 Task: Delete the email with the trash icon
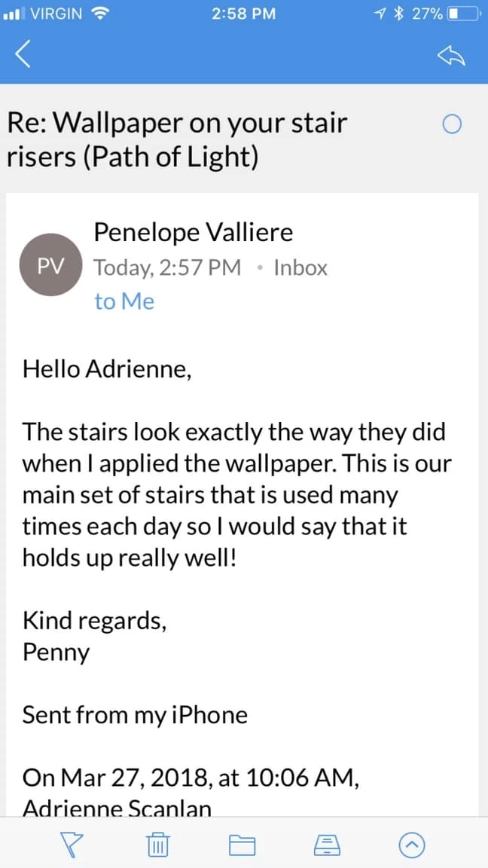pos(157,845)
